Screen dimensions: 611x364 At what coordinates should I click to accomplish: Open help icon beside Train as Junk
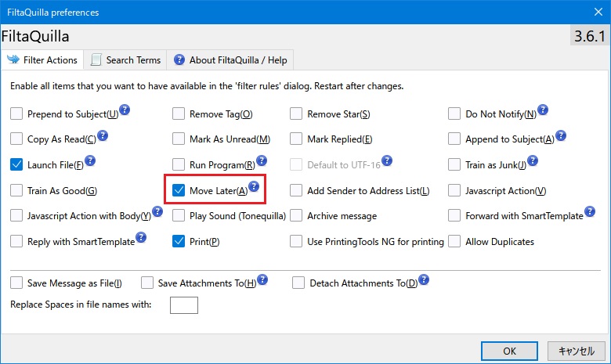point(533,160)
